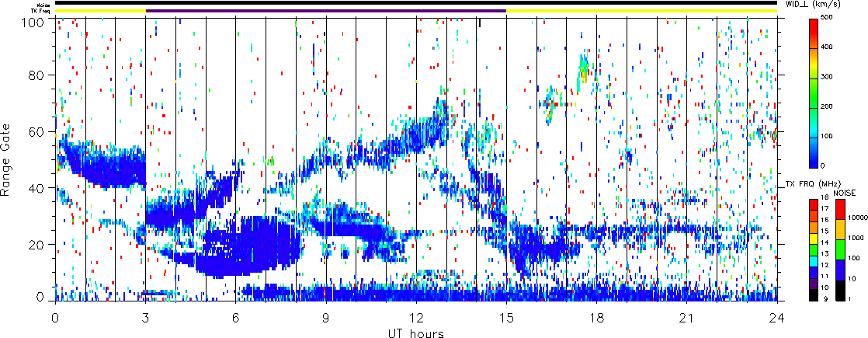Image resolution: width=868 pixels, height=338 pixels.
Task: Click the 'UT hours' x-axis label
Action: coord(416,333)
